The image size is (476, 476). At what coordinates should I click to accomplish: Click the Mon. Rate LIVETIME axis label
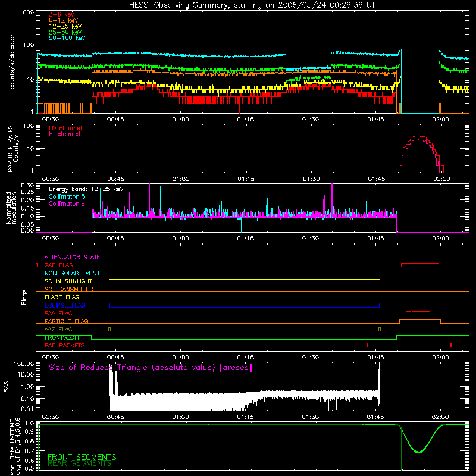click(12, 447)
